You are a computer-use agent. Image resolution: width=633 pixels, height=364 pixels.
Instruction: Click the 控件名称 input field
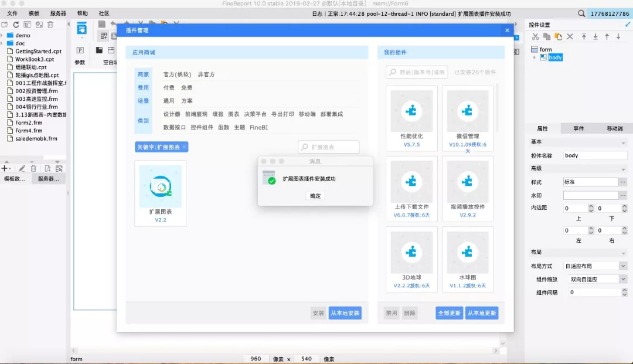pos(595,155)
